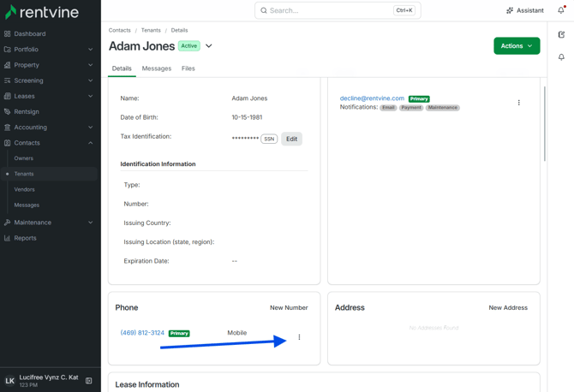
Task: Click the Reports chart icon
Action: [7, 238]
